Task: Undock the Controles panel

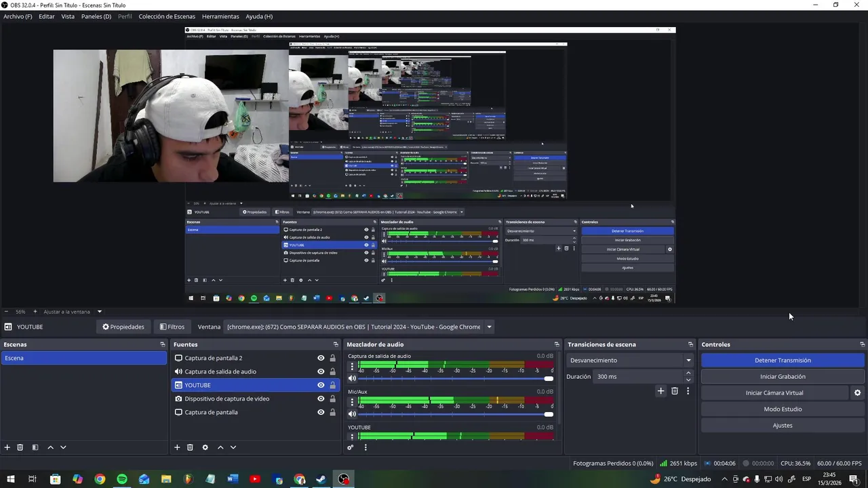Action: tap(863, 344)
